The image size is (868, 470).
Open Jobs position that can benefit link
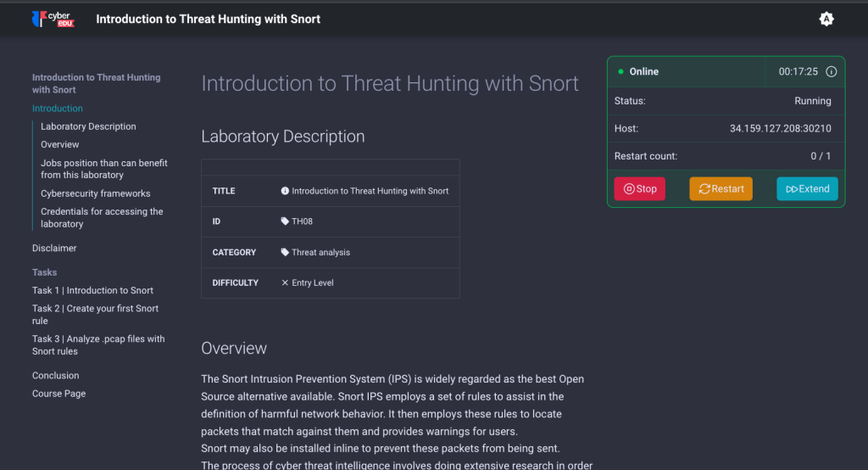(x=104, y=169)
